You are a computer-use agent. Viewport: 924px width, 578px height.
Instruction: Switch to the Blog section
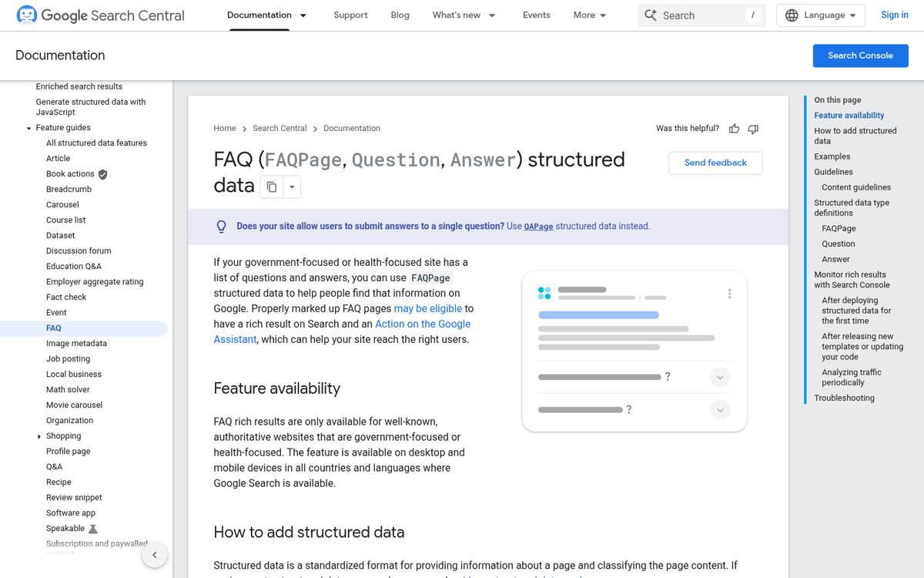400,15
